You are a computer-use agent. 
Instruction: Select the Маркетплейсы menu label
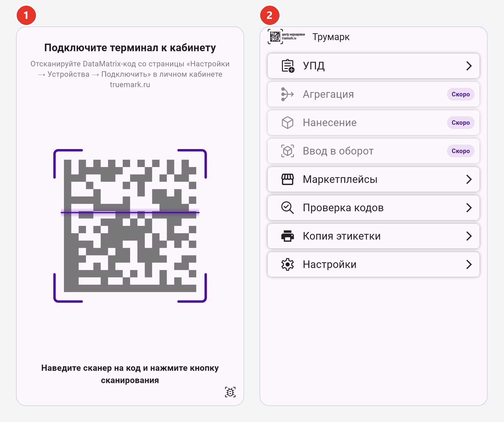point(340,179)
